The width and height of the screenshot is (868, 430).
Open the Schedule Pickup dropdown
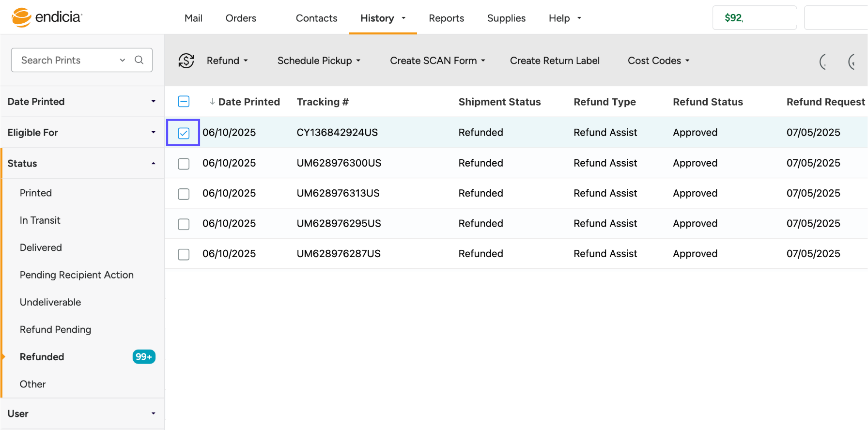pos(319,61)
